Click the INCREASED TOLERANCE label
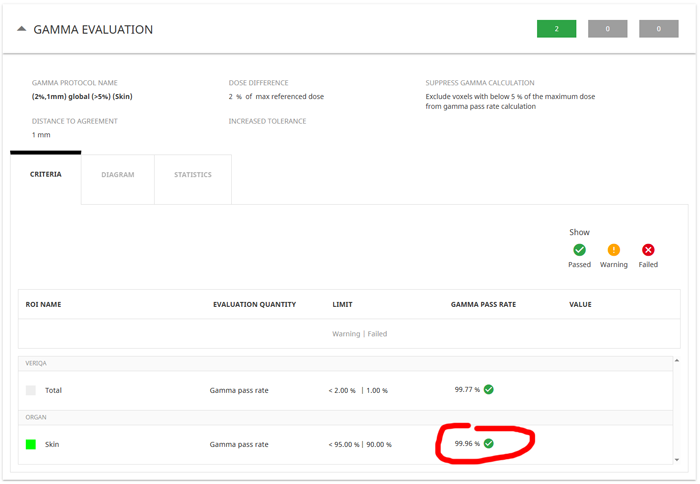 click(267, 121)
